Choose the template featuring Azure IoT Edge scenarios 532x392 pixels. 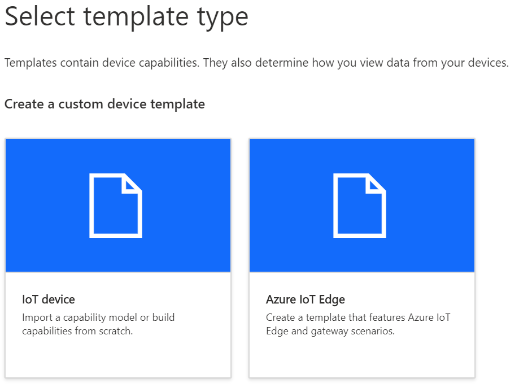(361, 258)
